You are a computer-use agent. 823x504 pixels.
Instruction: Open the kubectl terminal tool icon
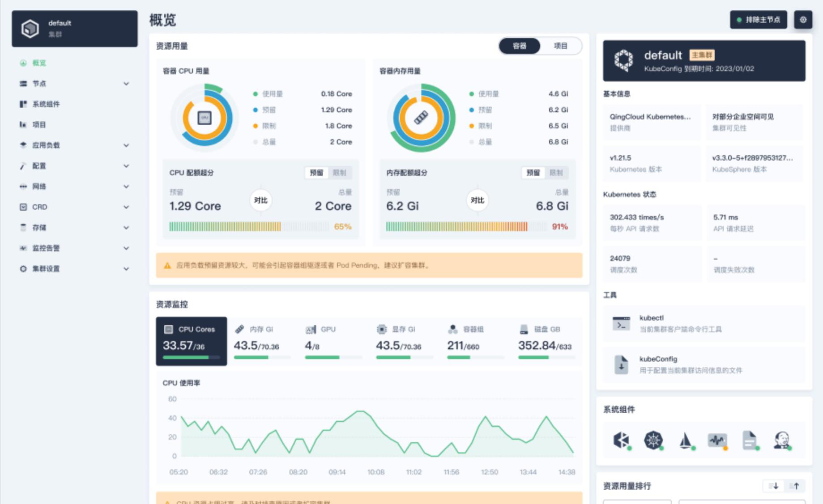[621, 323]
